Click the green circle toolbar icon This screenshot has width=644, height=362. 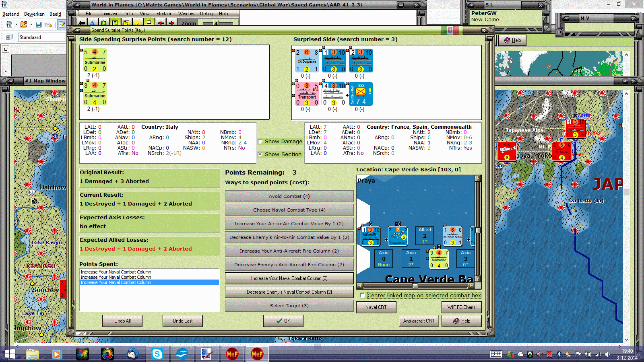[104, 23]
